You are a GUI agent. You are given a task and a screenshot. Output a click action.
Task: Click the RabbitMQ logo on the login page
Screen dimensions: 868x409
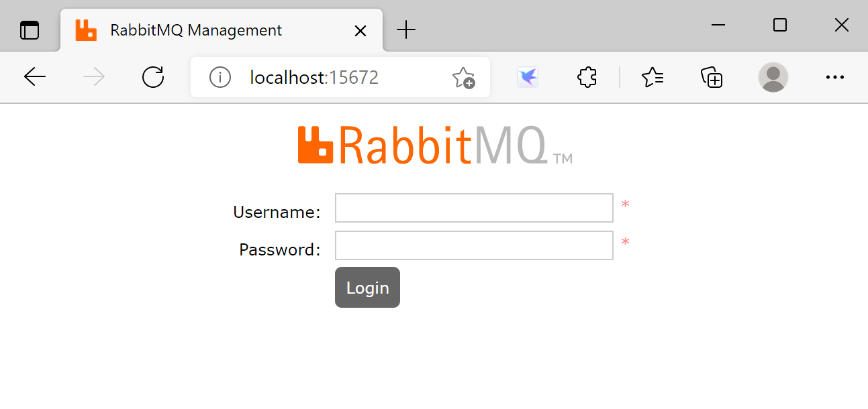[435, 144]
